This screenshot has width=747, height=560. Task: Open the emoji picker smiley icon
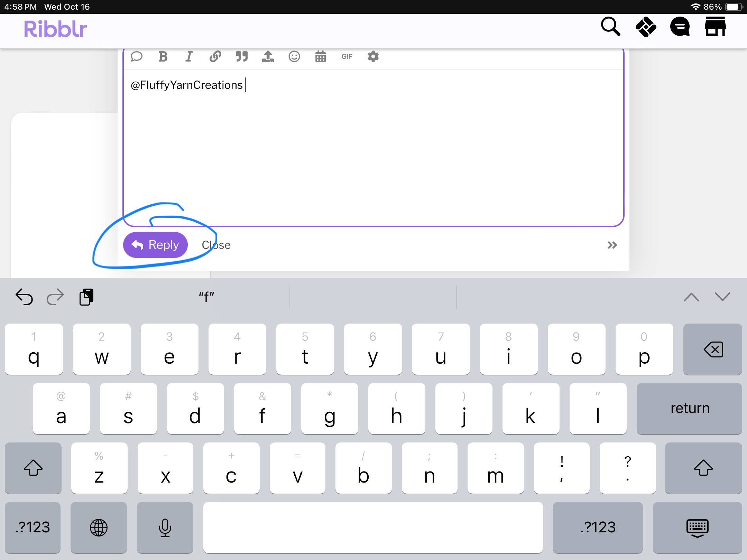pos(294,56)
